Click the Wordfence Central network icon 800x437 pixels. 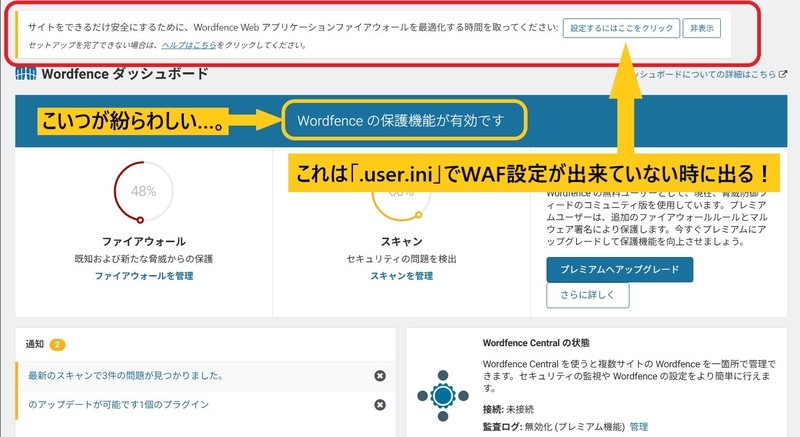pos(443,396)
